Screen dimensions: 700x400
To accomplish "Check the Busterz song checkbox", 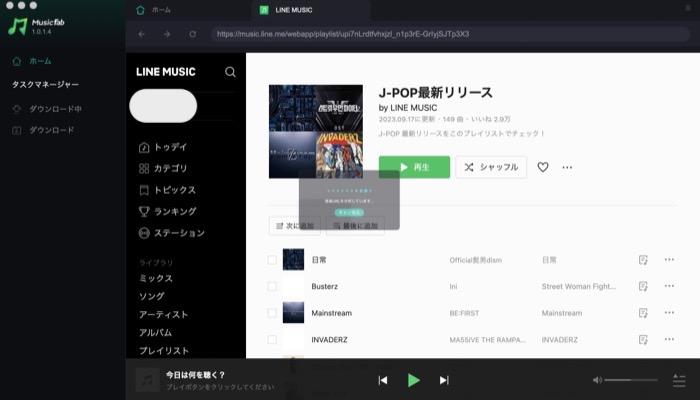I will (272, 287).
